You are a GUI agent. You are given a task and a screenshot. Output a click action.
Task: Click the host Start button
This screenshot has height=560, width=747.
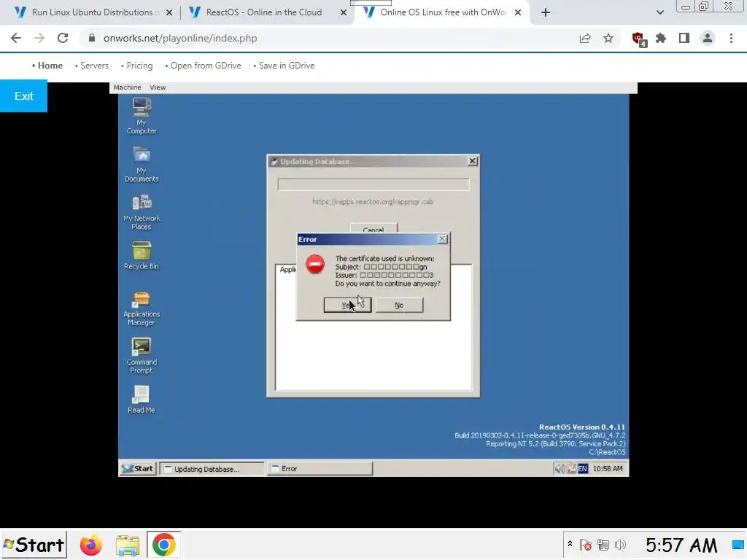pos(34,545)
